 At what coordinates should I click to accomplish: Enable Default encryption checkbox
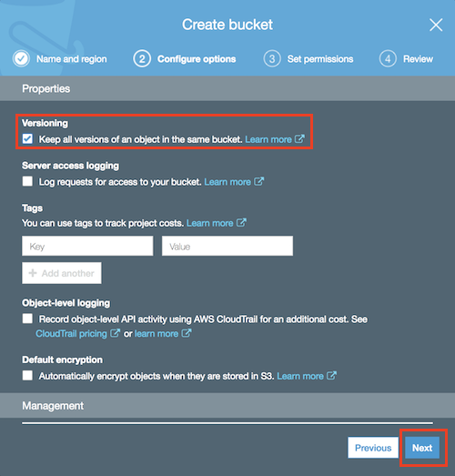point(27,375)
